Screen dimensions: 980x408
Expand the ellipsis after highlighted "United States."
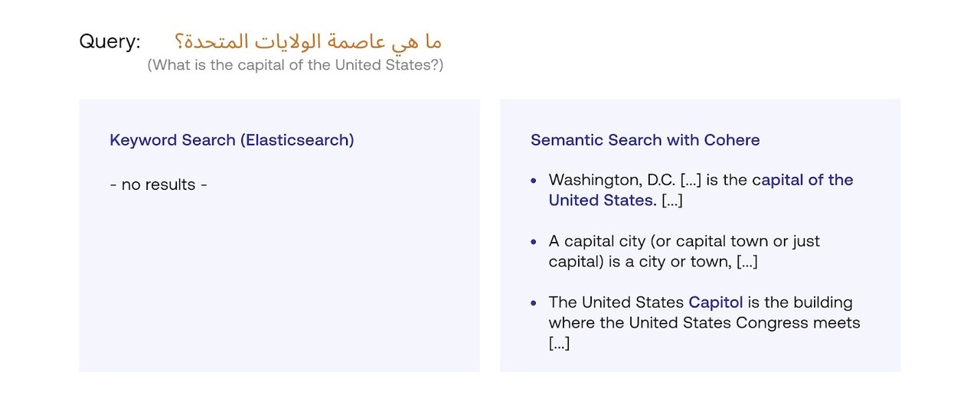click(671, 201)
